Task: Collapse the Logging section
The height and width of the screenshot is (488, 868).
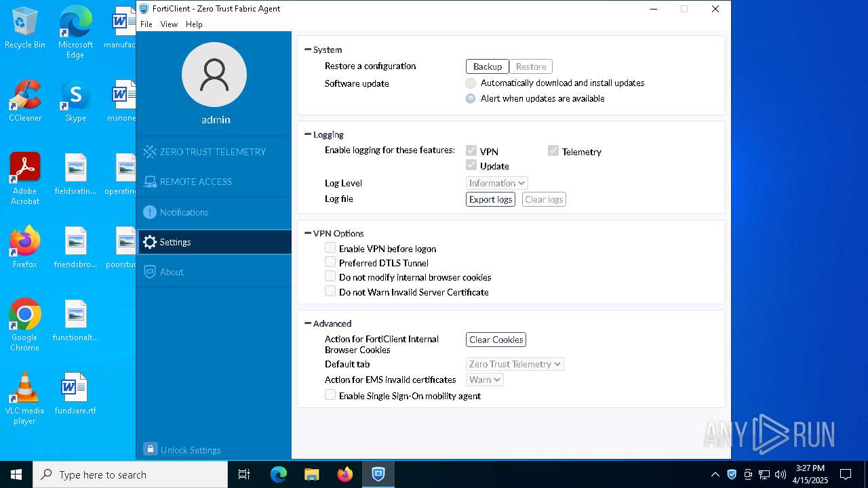Action: [x=308, y=134]
